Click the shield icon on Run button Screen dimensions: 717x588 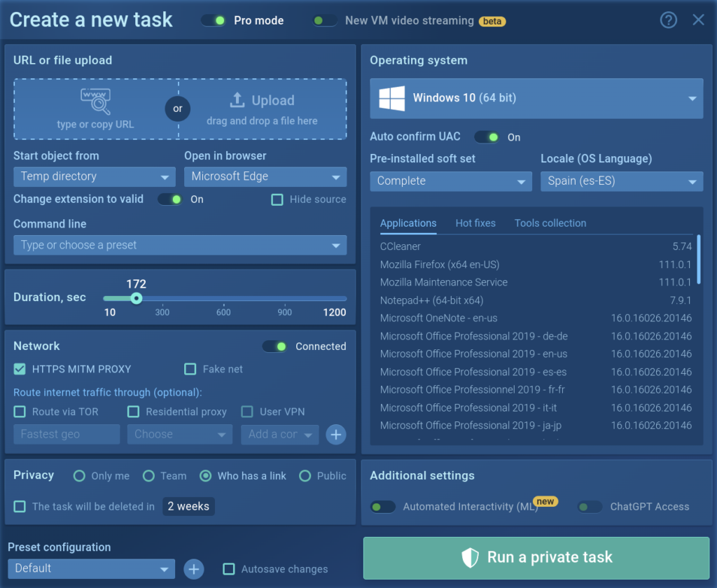click(470, 557)
